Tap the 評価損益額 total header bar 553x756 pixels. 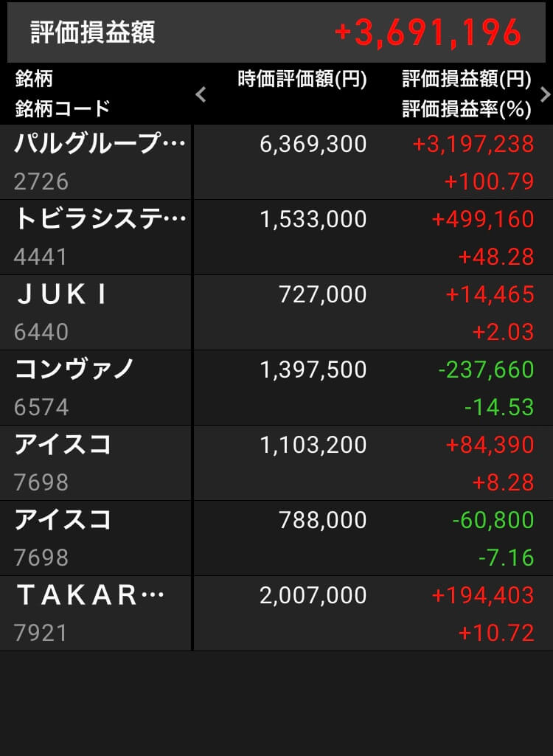(276, 32)
